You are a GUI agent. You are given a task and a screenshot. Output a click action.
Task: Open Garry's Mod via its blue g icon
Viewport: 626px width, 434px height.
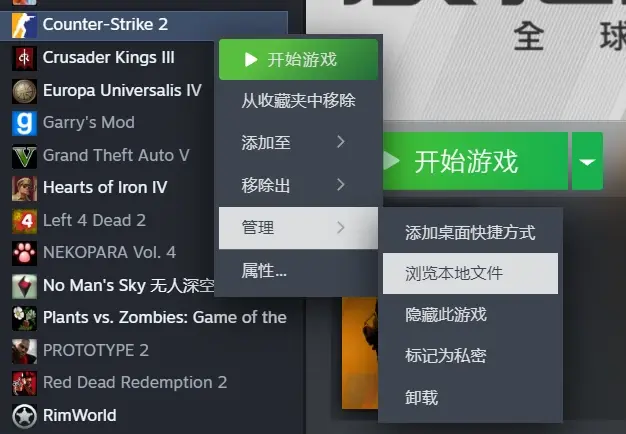24,123
